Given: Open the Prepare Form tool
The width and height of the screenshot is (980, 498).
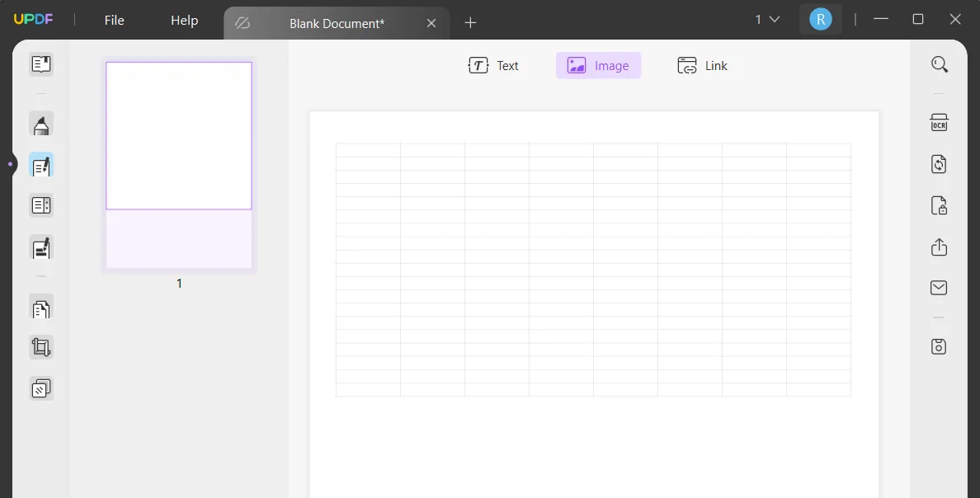Looking at the screenshot, I should 41,205.
